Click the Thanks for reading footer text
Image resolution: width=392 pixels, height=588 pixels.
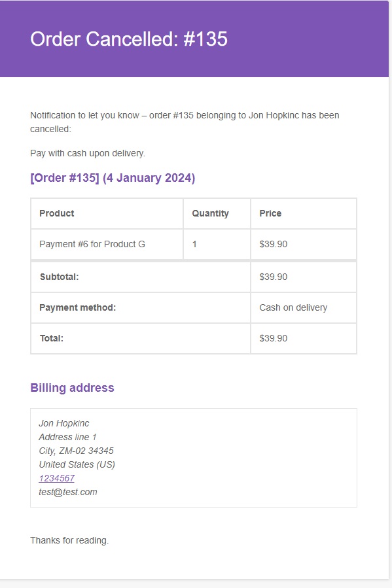69,540
